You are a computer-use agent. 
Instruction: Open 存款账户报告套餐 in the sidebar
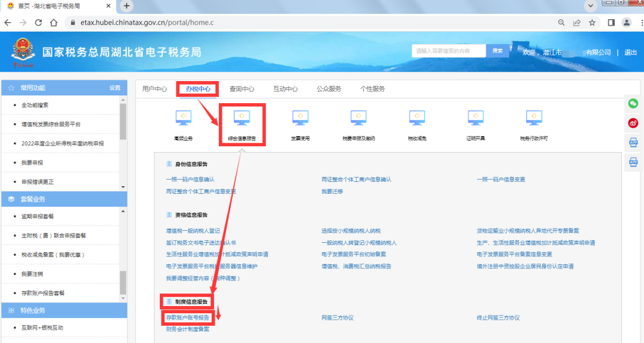pyautogui.click(x=43, y=293)
